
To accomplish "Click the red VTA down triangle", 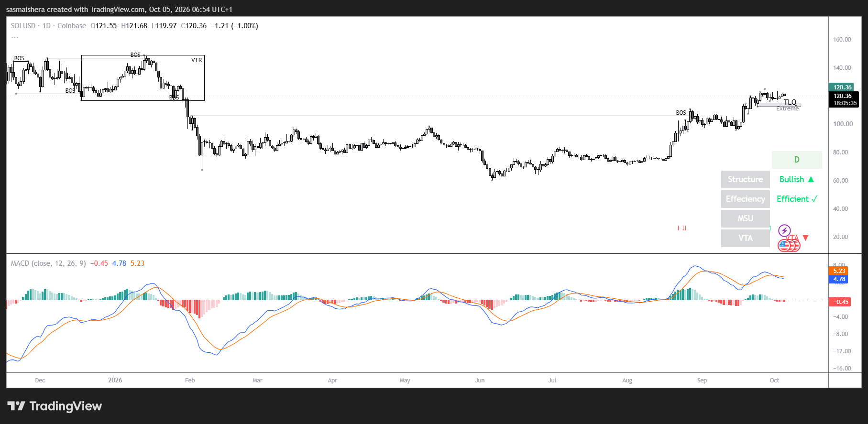I will tap(805, 238).
